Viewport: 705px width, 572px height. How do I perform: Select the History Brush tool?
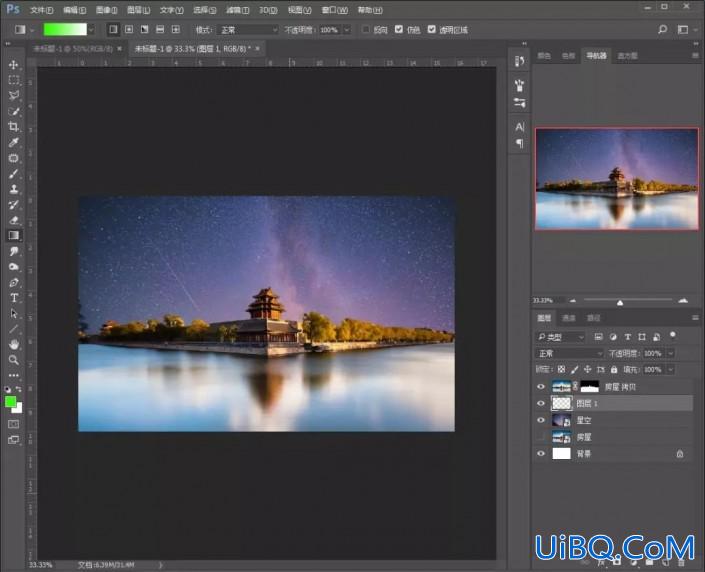(x=13, y=205)
